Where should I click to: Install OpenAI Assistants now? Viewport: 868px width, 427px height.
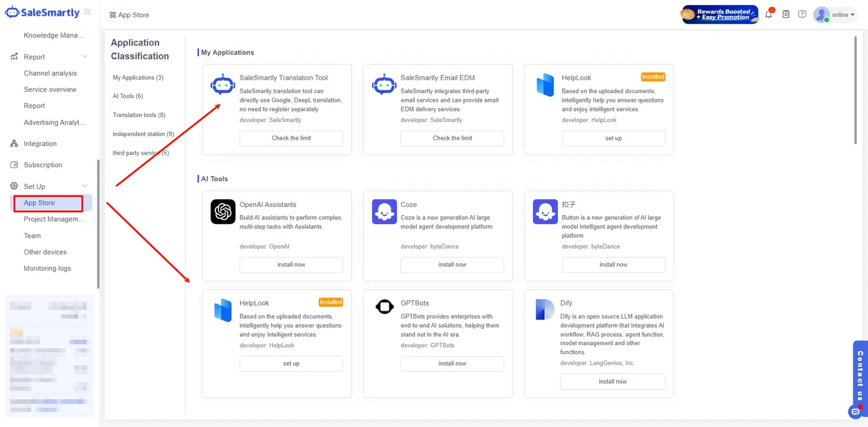click(x=291, y=264)
